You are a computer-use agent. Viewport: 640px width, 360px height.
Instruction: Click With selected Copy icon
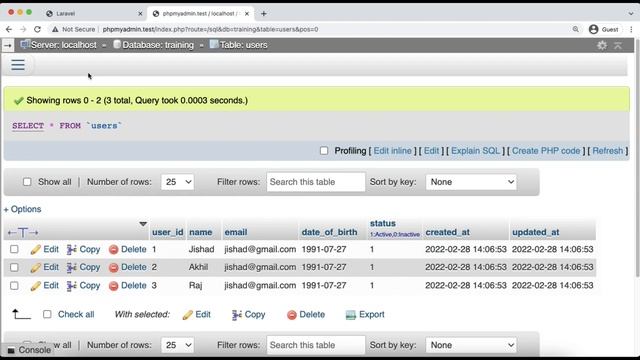(x=236, y=315)
